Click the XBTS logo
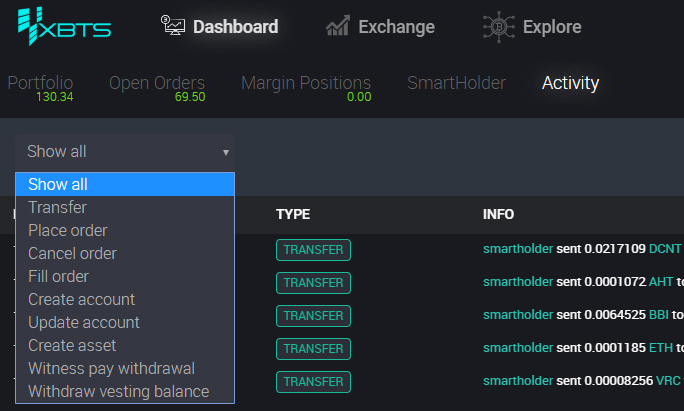This screenshot has width=684, height=411. pos(65,26)
